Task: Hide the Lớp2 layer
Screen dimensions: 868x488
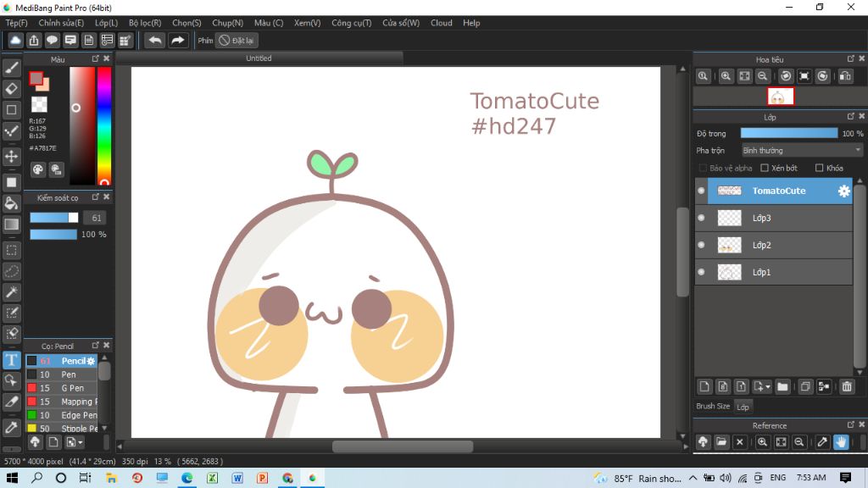Action: pyautogui.click(x=701, y=245)
